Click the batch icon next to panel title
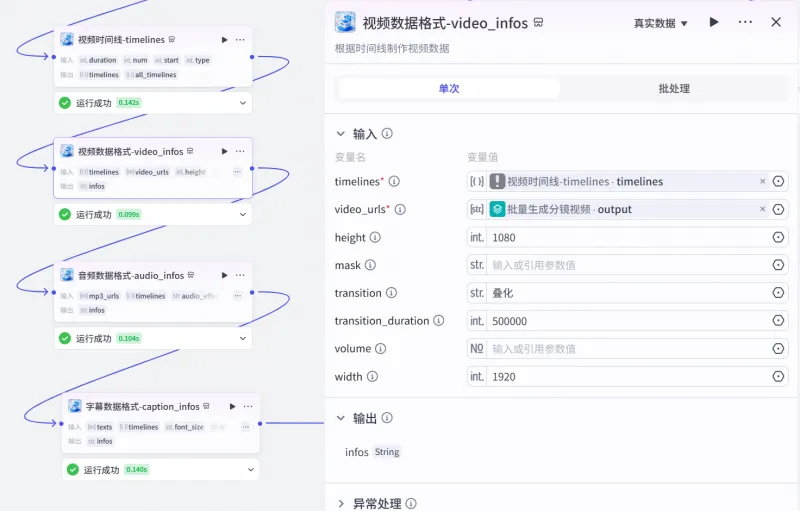Image resolution: width=800 pixels, height=511 pixels. coord(538,22)
